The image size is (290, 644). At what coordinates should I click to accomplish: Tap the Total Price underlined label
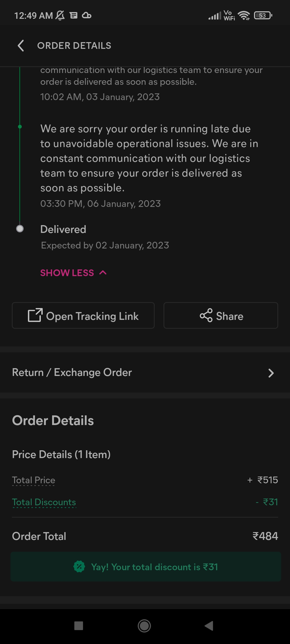[x=34, y=480]
